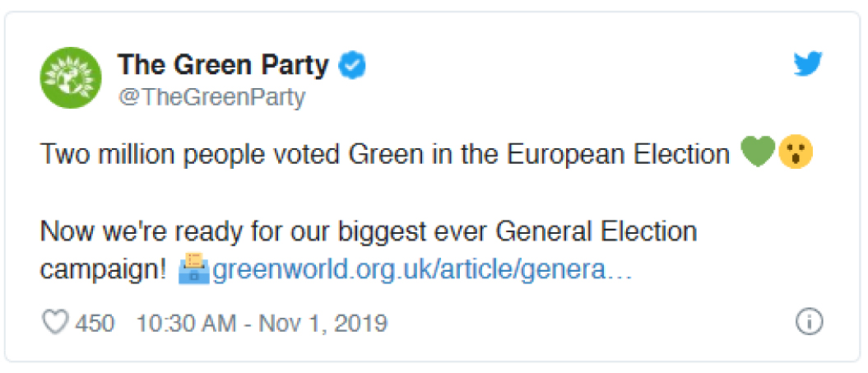View the 10:30 AM - Nov 1, 2019 timestamp
Viewport: 868px width, 373px height.
pyautogui.click(x=262, y=323)
